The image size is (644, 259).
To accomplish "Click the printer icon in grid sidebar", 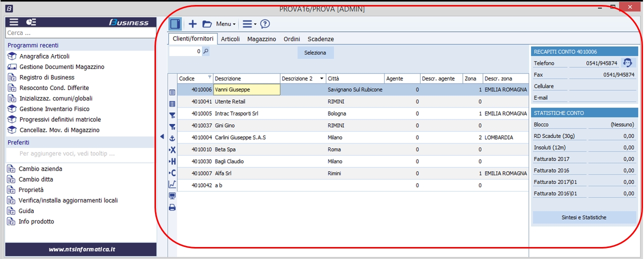I will pos(172,207).
